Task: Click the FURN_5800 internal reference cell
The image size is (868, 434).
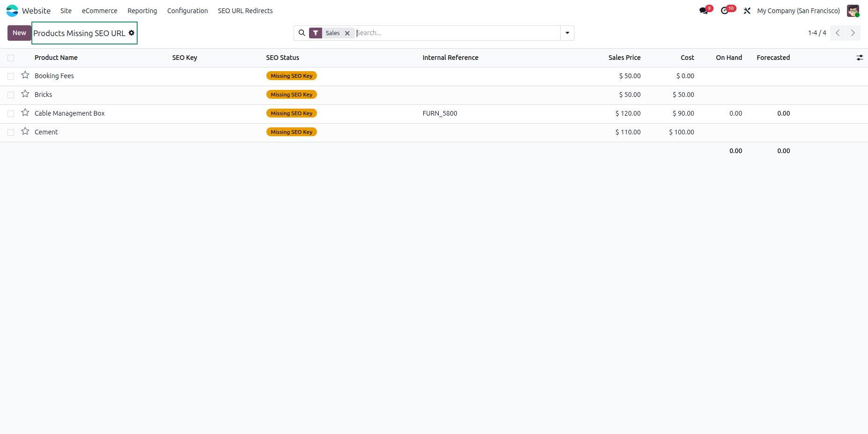Action: coord(440,113)
